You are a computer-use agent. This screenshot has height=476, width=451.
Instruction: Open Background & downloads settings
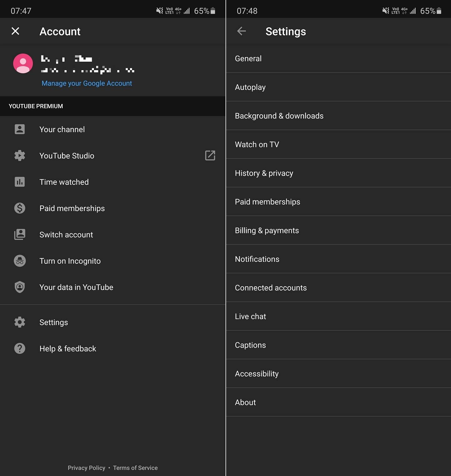[x=339, y=116]
